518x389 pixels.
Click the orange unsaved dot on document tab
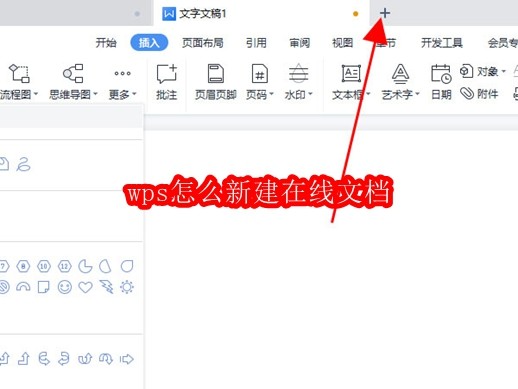[356, 14]
